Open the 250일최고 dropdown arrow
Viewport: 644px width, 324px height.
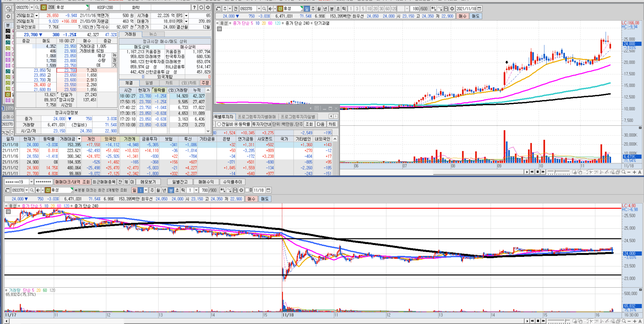(x=37, y=16)
